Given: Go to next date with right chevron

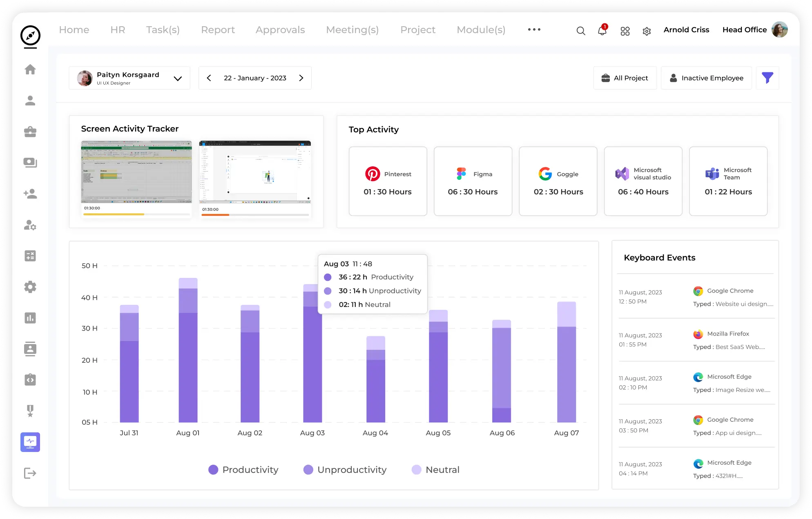Looking at the screenshot, I should coord(301,78).
